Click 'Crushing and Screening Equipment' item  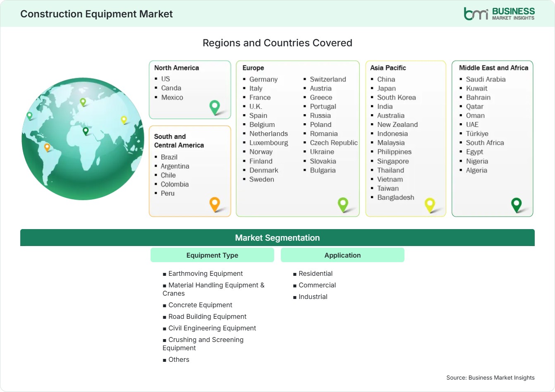pos(203,344)
